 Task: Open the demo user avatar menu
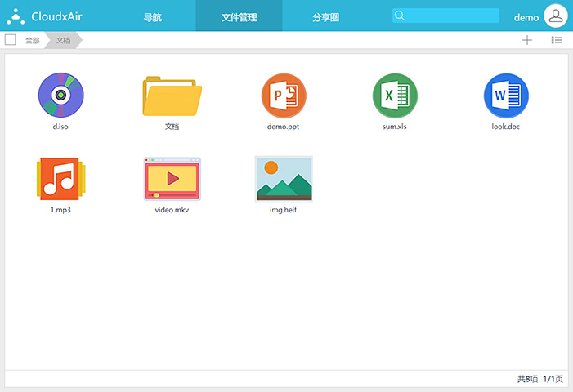[555, 16]
